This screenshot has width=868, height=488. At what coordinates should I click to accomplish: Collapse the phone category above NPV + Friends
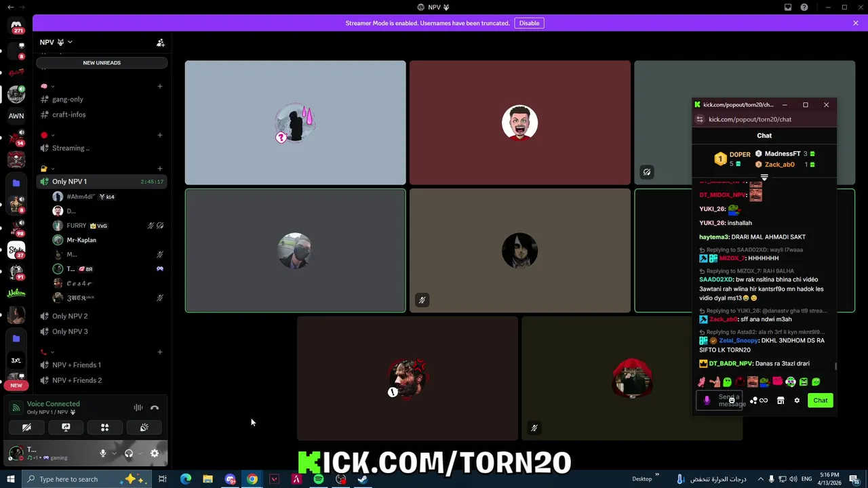[47, 352]
